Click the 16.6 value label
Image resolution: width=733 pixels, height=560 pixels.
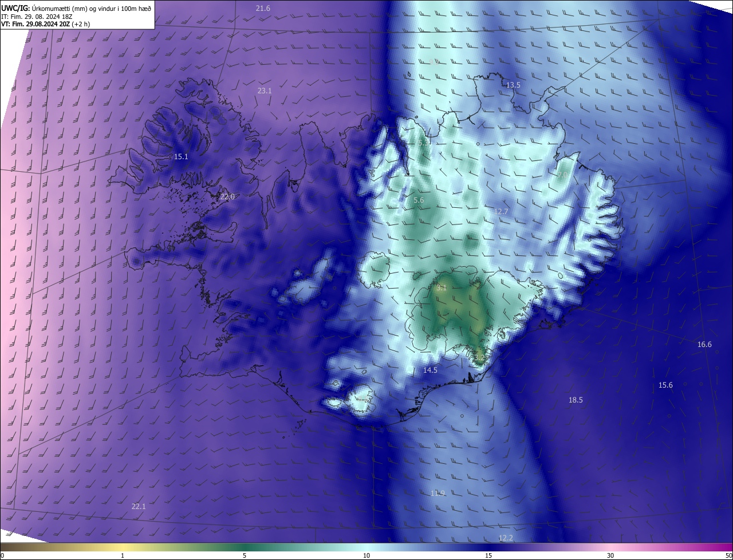704,345
